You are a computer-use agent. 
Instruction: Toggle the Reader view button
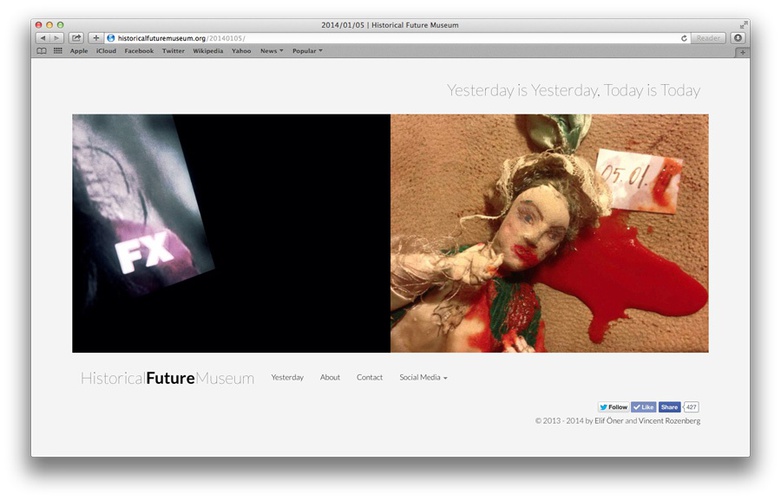pos(708,38)
